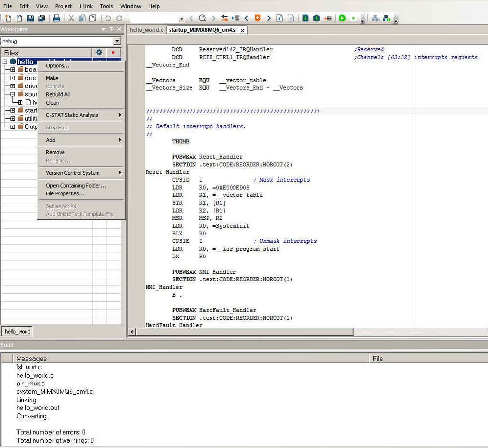
Task: Open the Add submenu
Action: [81, 140]
